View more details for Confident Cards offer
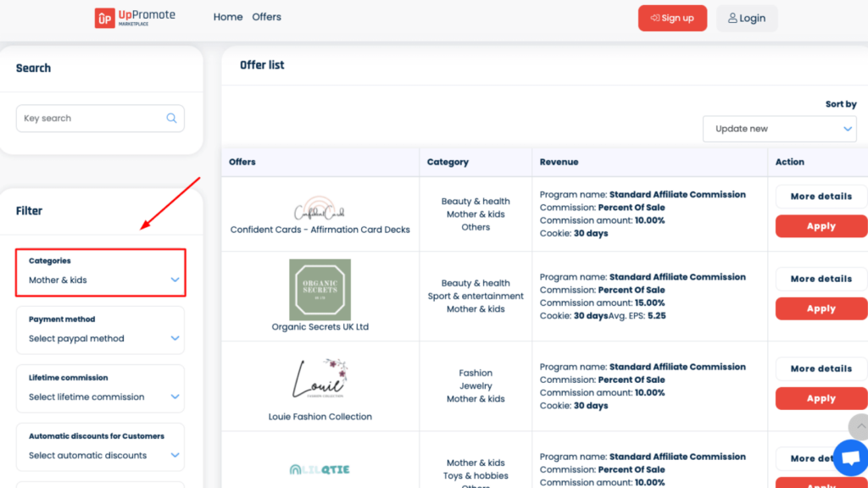This screenshot has width=868, height=488. [x=821, y=197]
